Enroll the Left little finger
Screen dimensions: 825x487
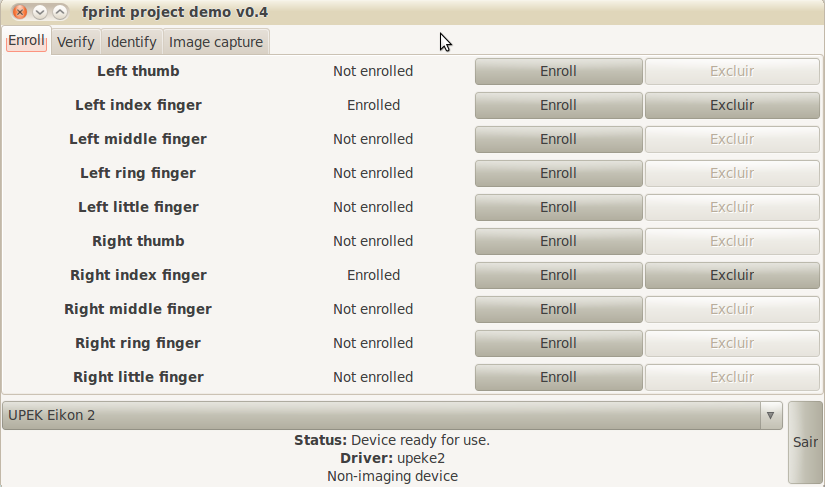pyautogui.click(x=558, y=207)
